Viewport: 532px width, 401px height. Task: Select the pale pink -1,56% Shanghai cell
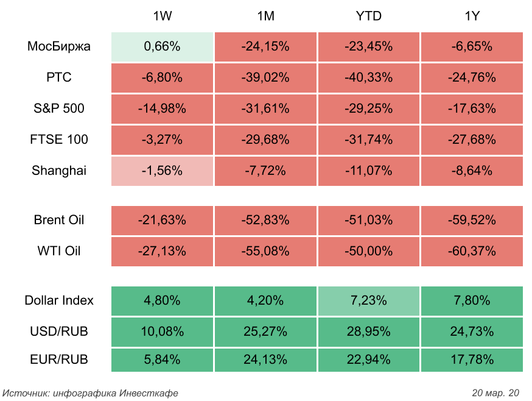click(x=162, y=171)
